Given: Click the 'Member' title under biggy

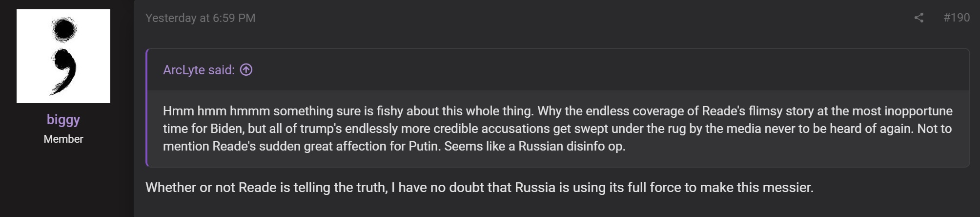Looking at the screenshot, I should (x=63, y=139).
